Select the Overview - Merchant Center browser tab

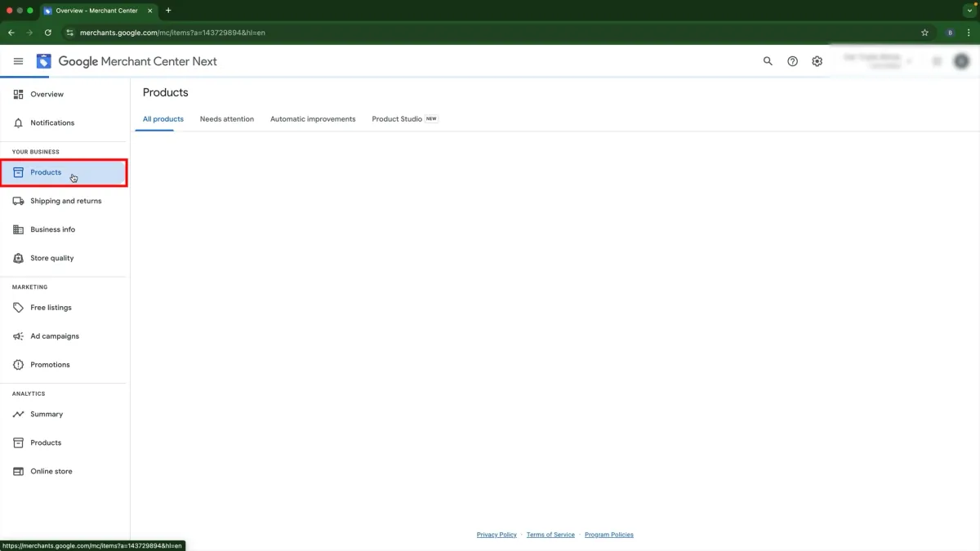tap(98, 11)
